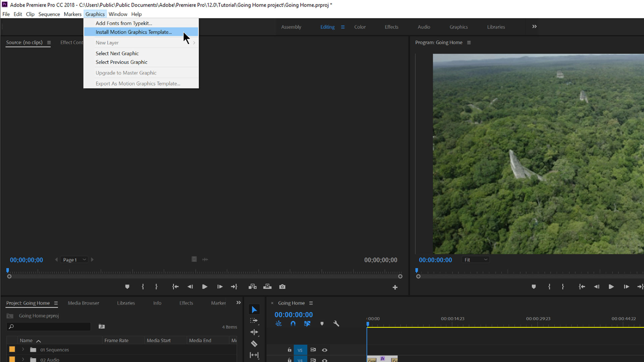Expand the Page 1 navigation dropdown
The image size is (644, 362).
(x=85, y=259)
